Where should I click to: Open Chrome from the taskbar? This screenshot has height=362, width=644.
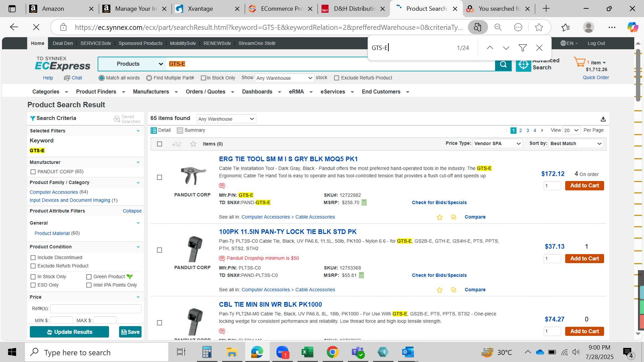tap(332, 352)
